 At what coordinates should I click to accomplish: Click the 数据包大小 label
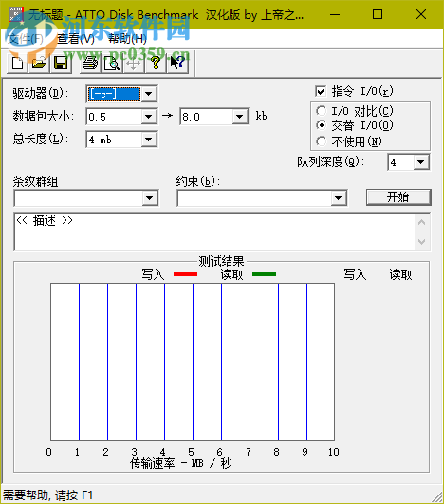pos(43,116)
